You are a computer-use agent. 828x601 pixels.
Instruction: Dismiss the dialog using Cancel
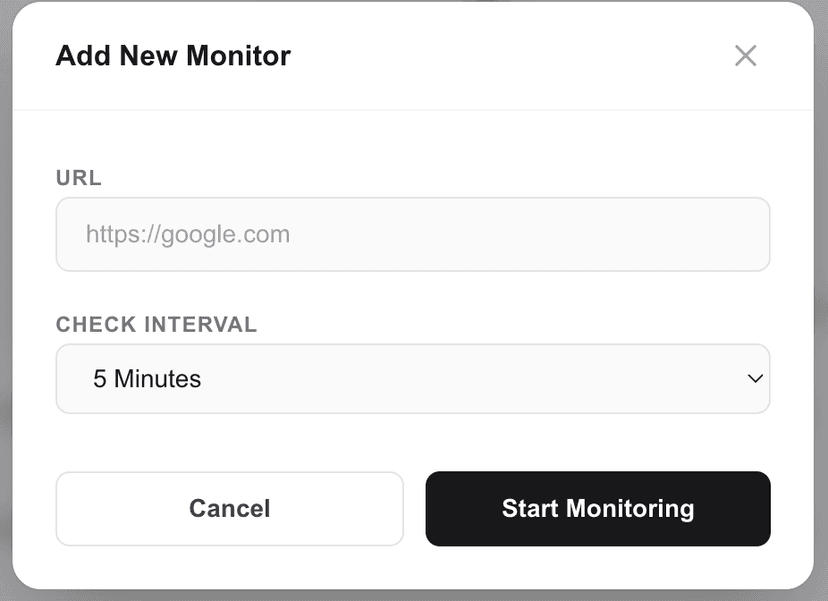click(x=229, y=508)
